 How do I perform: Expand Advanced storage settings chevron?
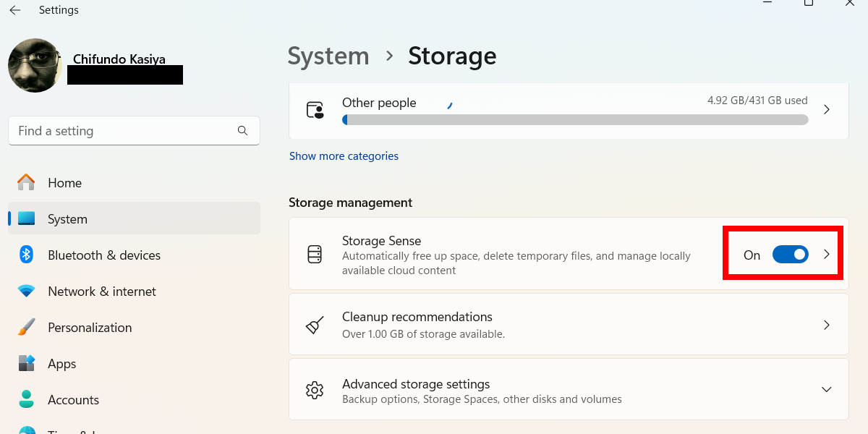click(x=826, y=390)
